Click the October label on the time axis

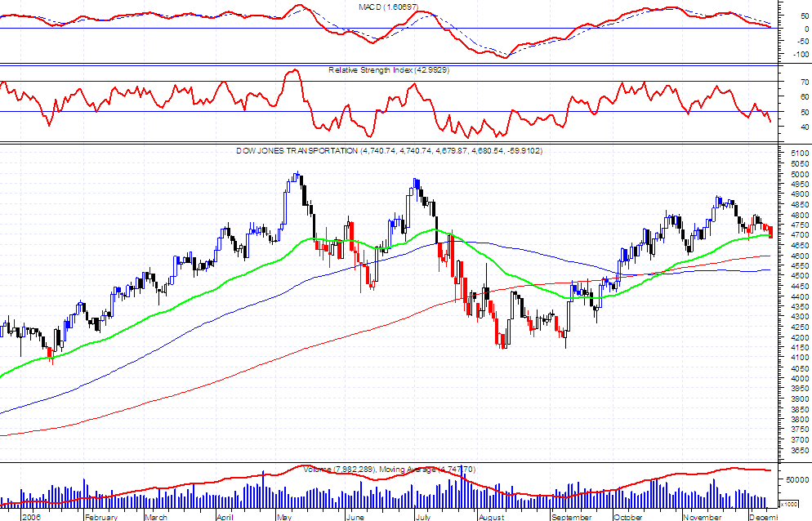click(628, 517)
